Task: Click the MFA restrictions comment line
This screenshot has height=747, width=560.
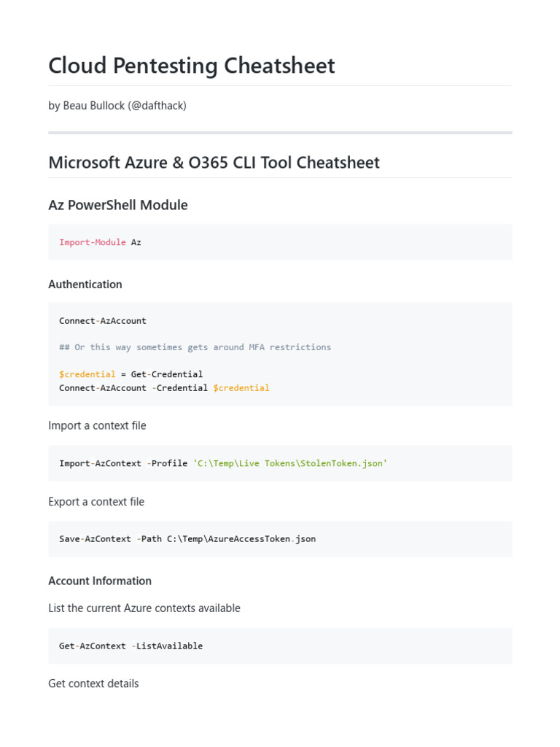Action: (x=195, y=347)
